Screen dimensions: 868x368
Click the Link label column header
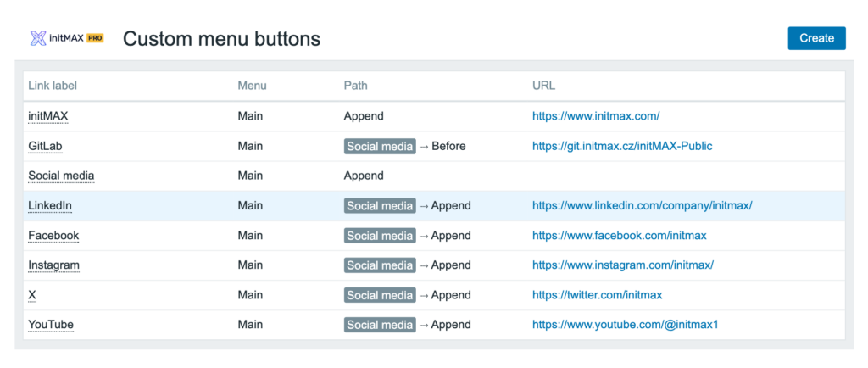pos(53,86)
